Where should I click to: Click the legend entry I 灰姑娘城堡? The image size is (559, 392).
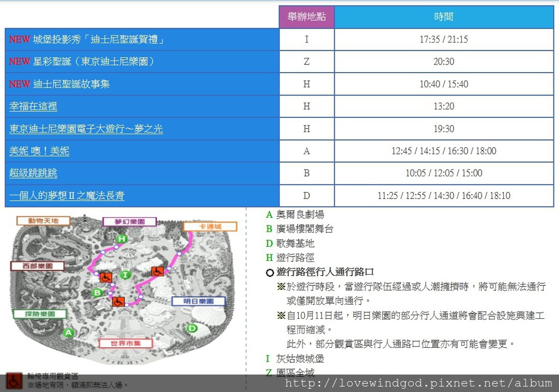(x=295, y=359)
